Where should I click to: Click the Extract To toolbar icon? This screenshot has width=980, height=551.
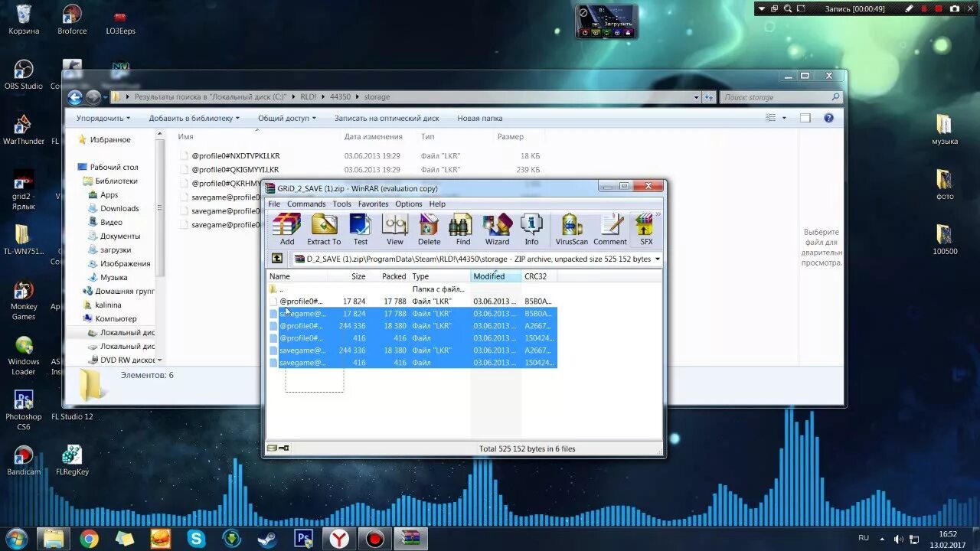click(324, 230)
